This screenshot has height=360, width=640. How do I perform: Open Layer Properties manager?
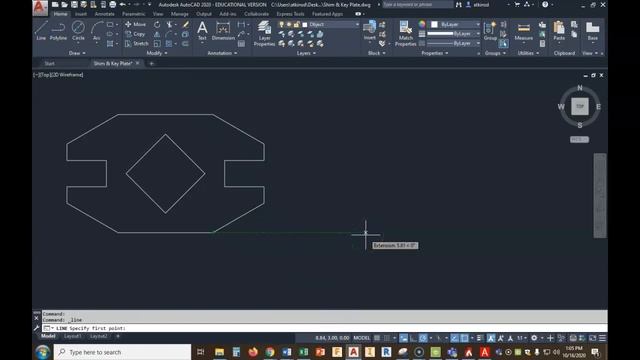click(264, 33)
